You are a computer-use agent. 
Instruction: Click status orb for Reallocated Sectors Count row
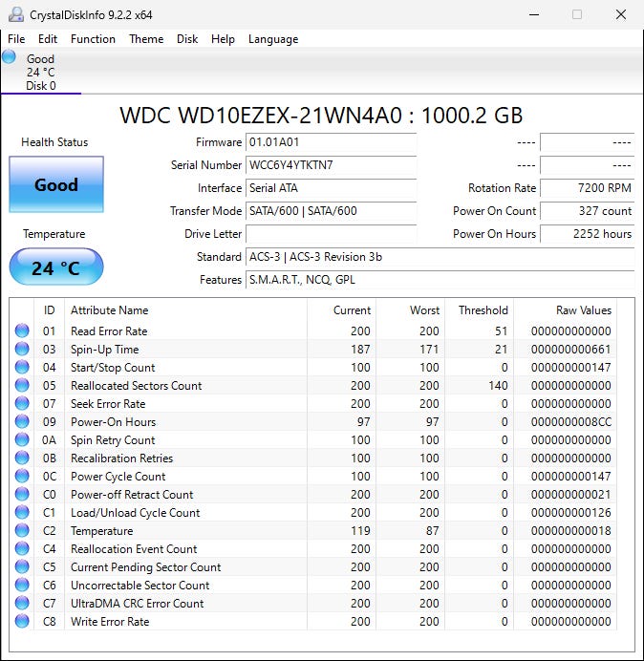pyautogui.click(x=22, y=385)
